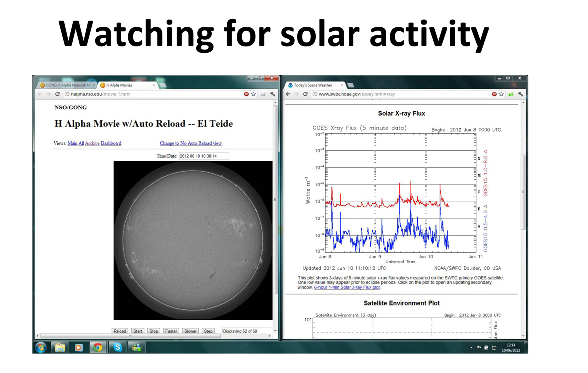Click the 'Displaying 52 of 60' field
The image size is (588, 373).
point(246,331)
